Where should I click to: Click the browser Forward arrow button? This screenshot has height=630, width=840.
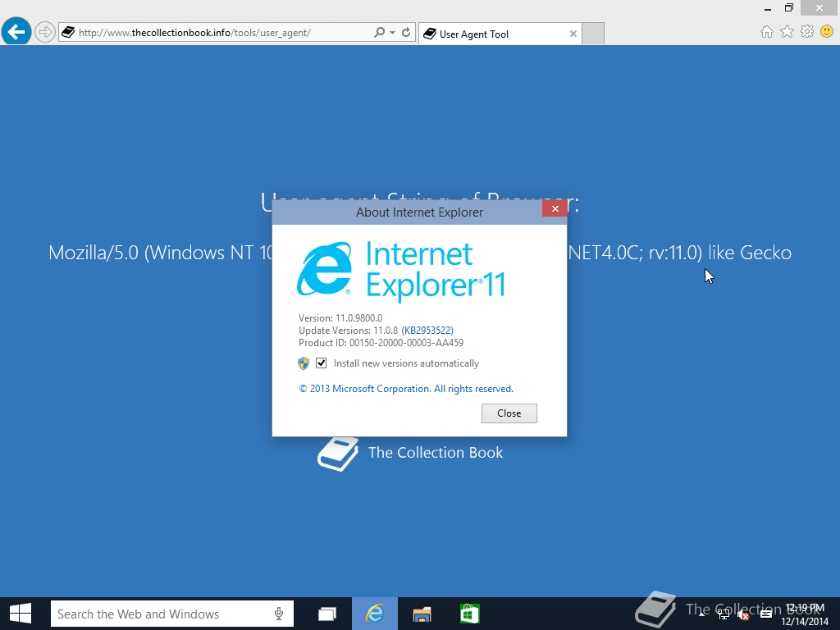click(45, 32)
